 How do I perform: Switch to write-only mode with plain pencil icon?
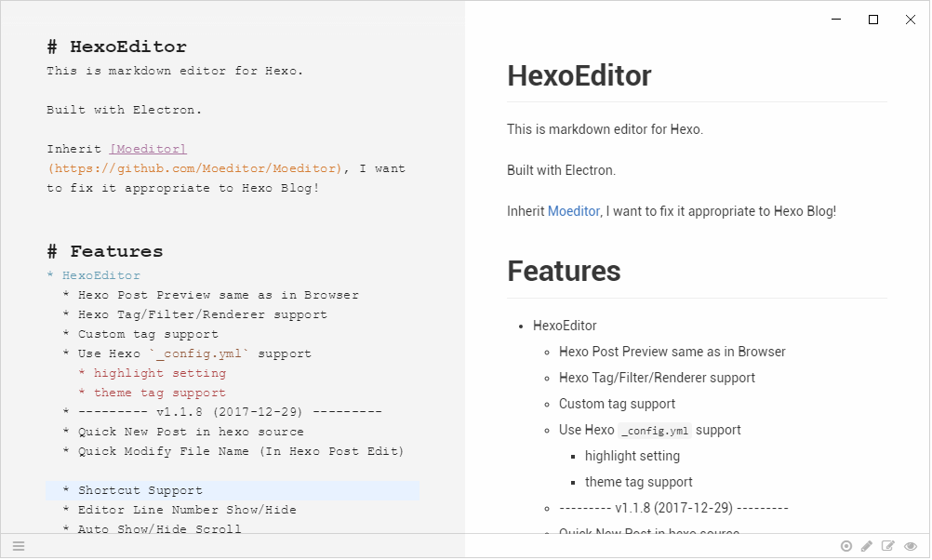pyautogui.click(x=867, y=546)
